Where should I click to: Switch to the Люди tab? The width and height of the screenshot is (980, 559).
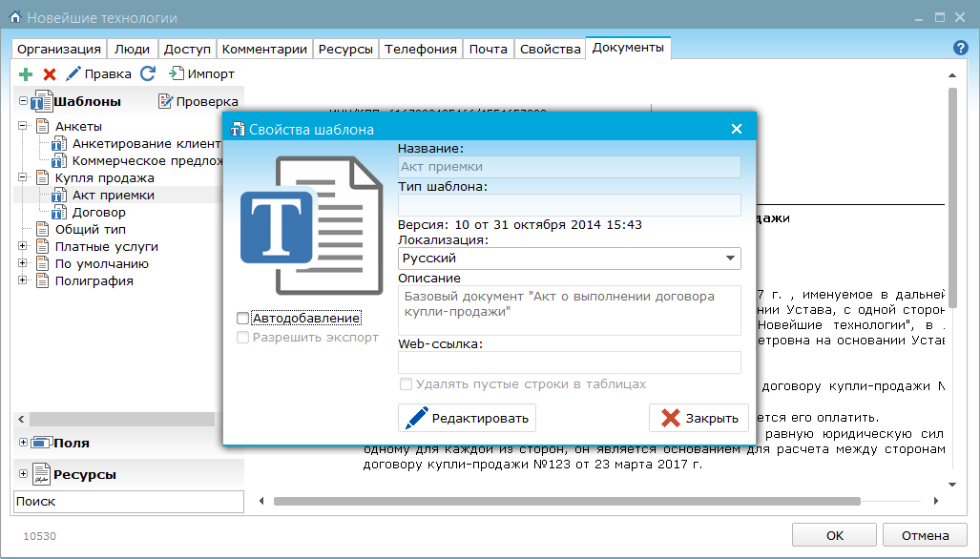[x=132, y=49]
